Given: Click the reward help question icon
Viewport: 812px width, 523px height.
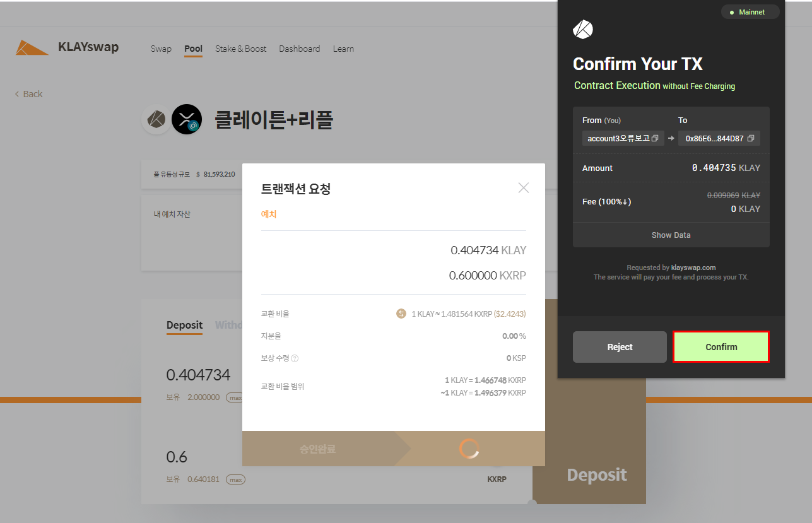Looking at the screenshot, I should 295,358.
